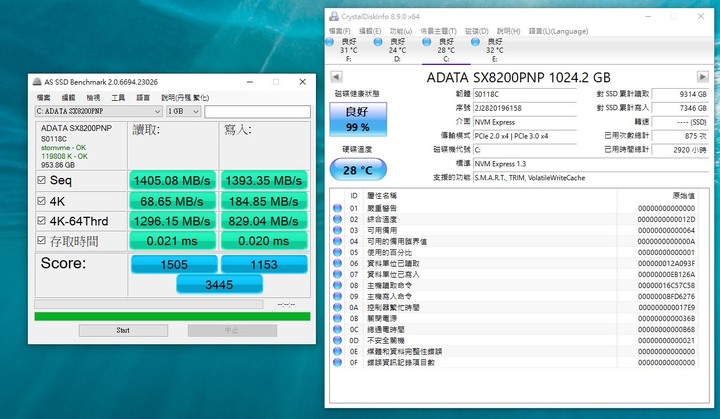Image resolution: width=720 pixels, height=419 pixels.
Task: Select the E: drive status icon at 32 °C
Action: click(475, 42)
